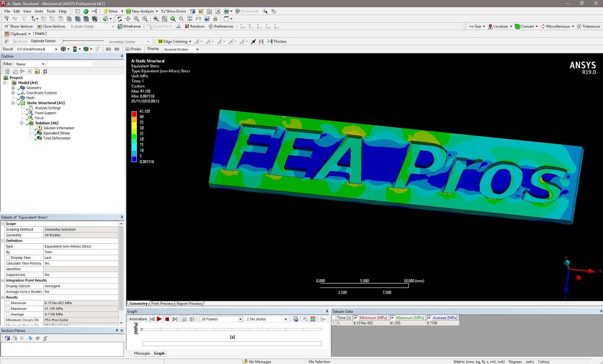Open Preferences from the toolbar
Viewport: 603px width, 364px height.
[x=221, y=26]
